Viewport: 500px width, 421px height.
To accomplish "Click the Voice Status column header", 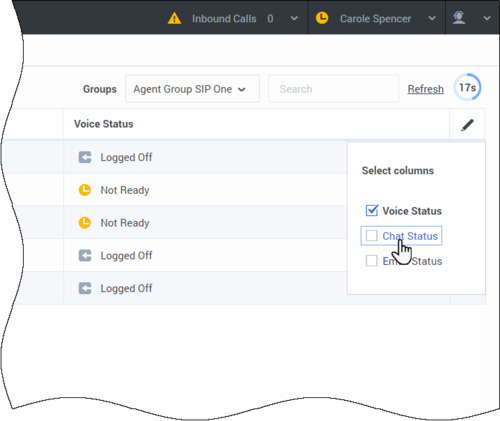I will (104, 124).
